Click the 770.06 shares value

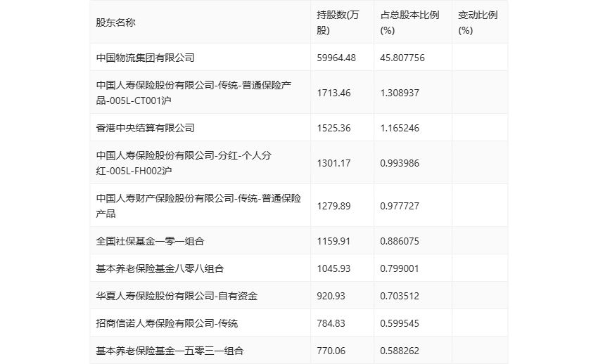point(331,351)
